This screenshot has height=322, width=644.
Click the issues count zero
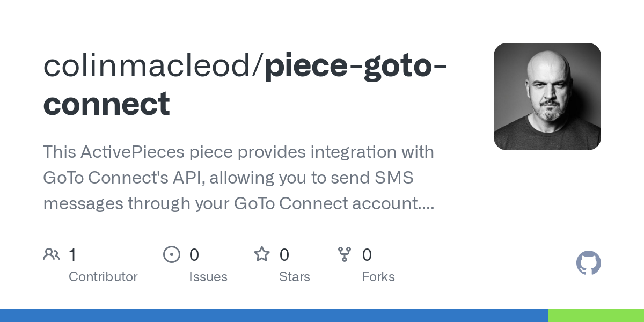[194, 254]
